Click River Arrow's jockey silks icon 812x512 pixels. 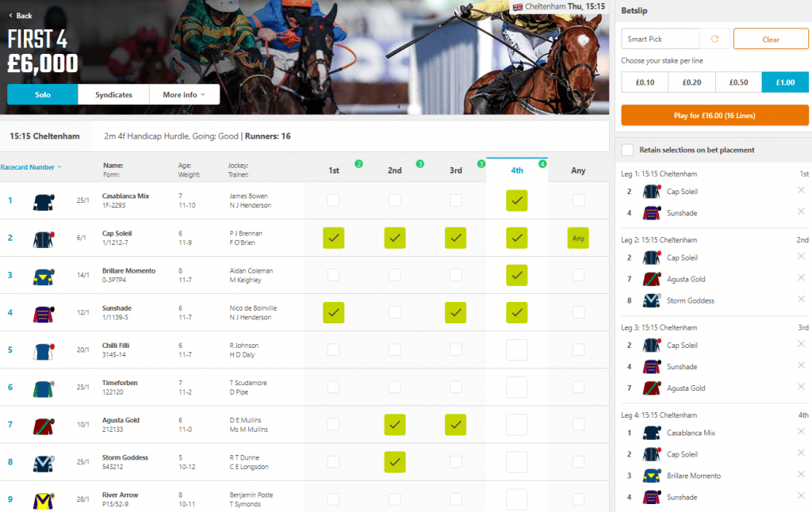42,499
